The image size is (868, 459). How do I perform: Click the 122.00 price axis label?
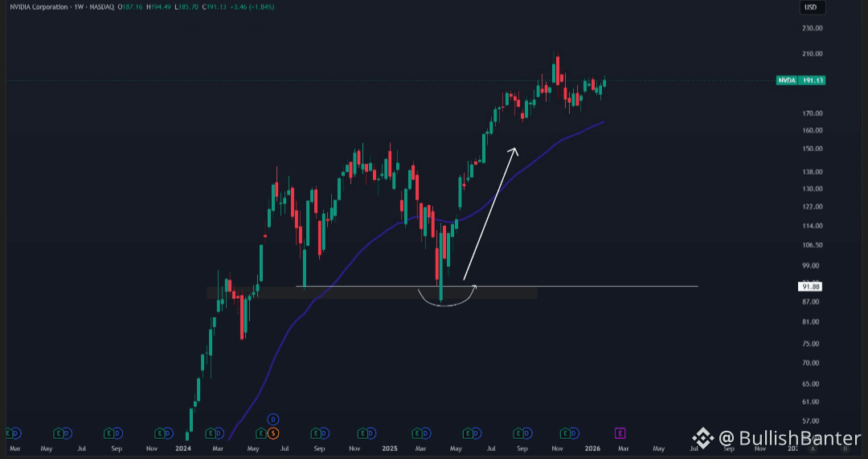812,207
